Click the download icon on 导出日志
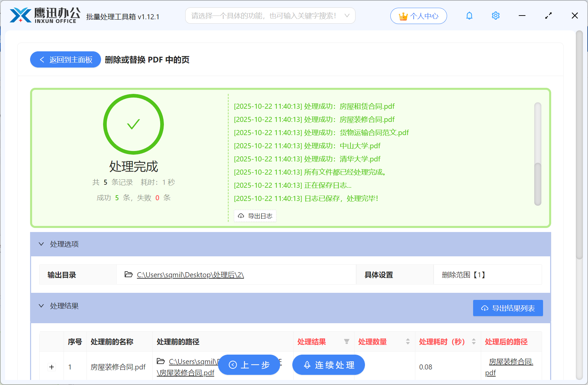The image size is (588, 385). point(241,216)
